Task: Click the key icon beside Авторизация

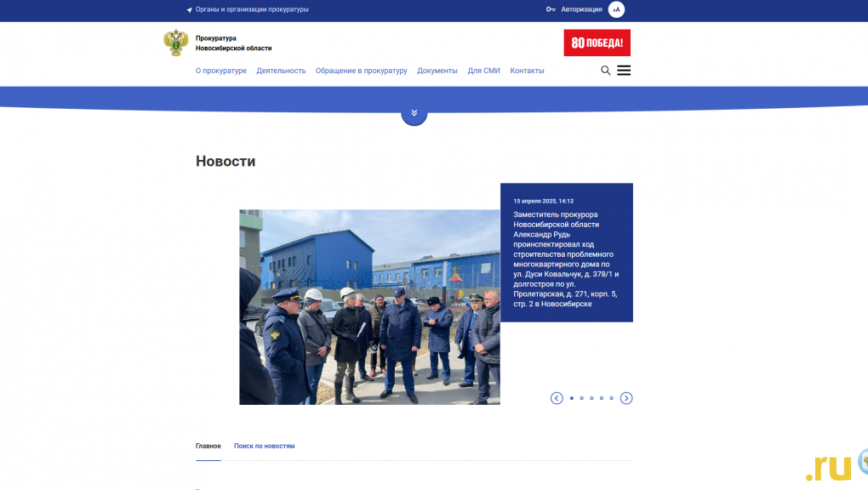Action: [x=551, y=9]
